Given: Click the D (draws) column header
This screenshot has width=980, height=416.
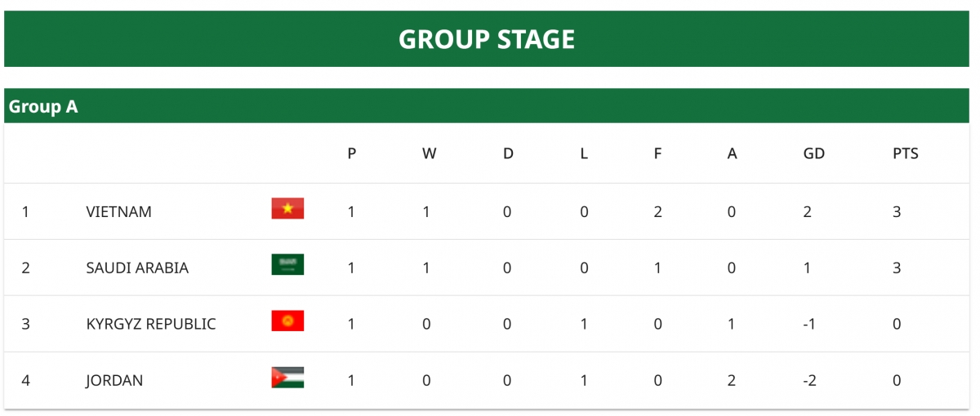Looking at the screenshot, I should pos(508,153).
